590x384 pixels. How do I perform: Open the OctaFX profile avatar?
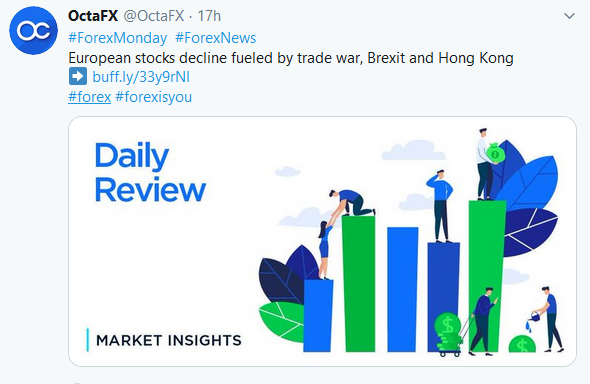point(33,30)
